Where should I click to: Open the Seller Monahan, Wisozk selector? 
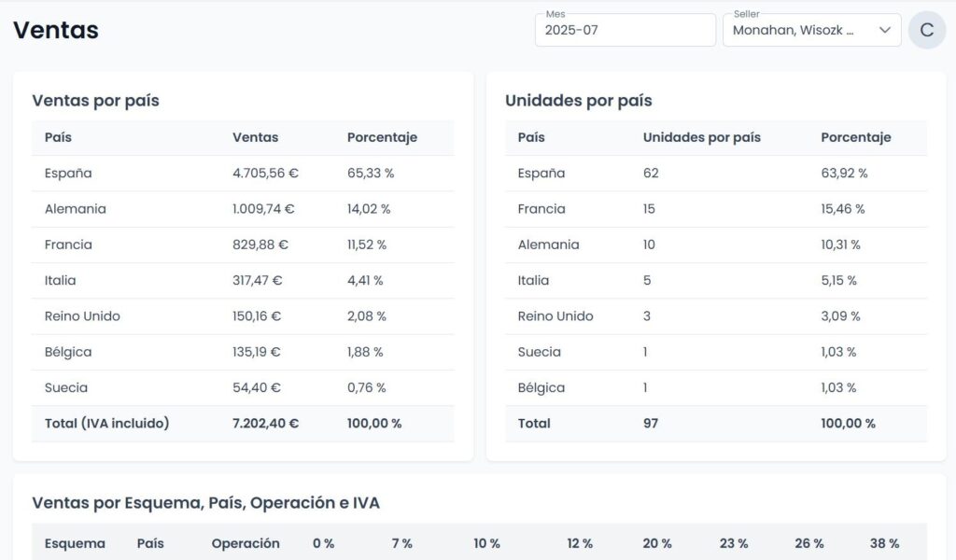[811, 30]
